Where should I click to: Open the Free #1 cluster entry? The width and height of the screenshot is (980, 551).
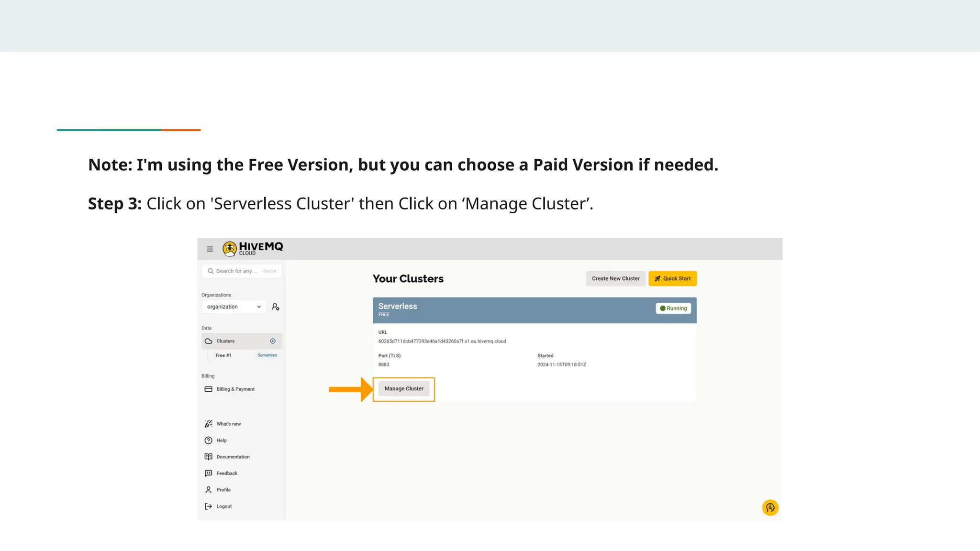coord(223,355)
